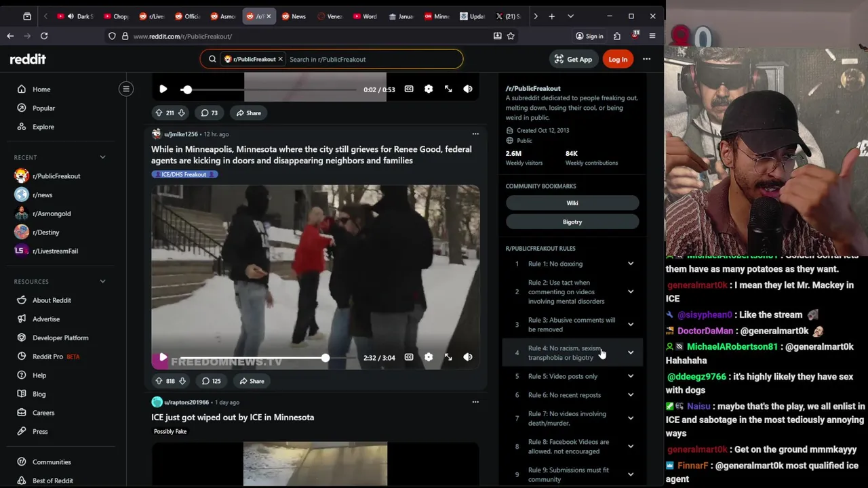Focus the Search in r/PublicFreakout field
This screenshot has width=868, height=488.
point(373,59)
